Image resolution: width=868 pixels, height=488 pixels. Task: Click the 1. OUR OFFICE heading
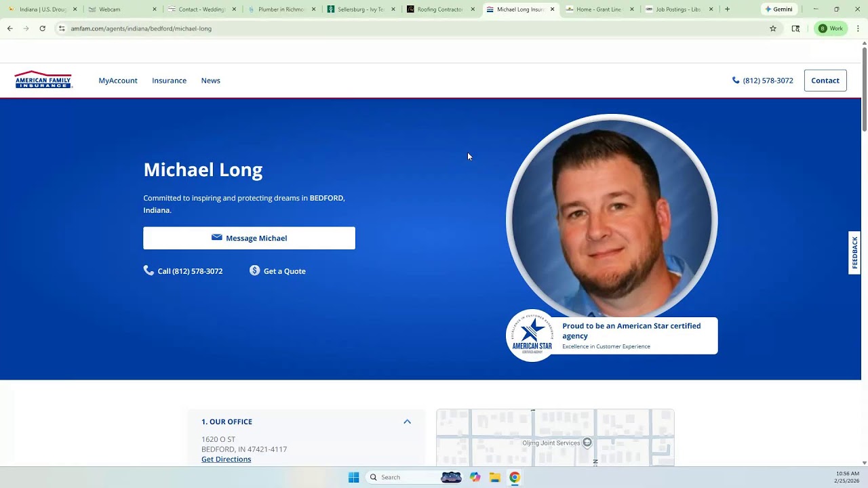tap(226, 422)
